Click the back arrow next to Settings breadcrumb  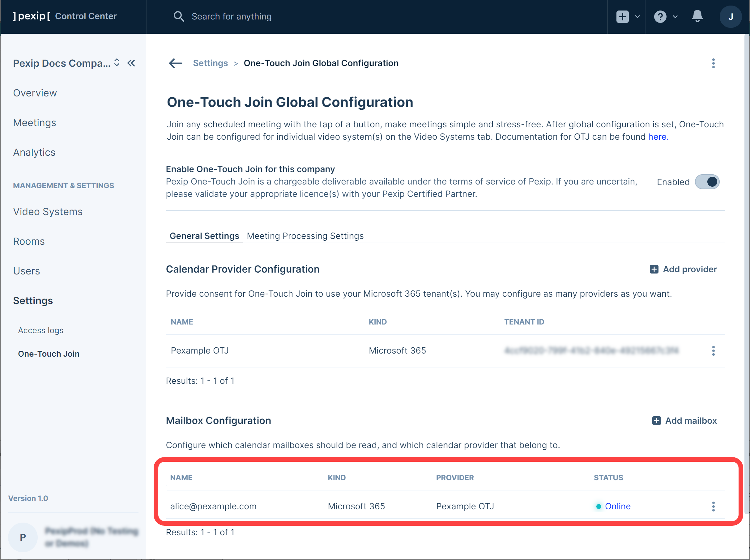(x=175, y=63)
